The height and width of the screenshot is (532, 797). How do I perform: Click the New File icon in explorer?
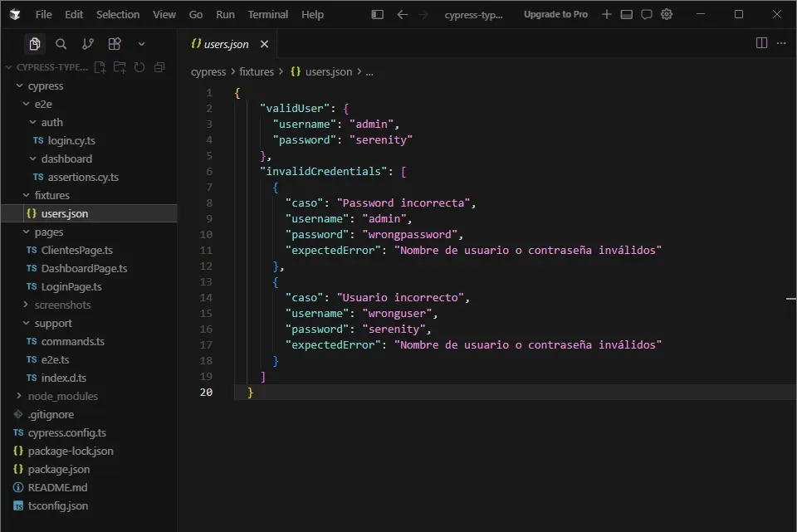(x=100, y=67)
